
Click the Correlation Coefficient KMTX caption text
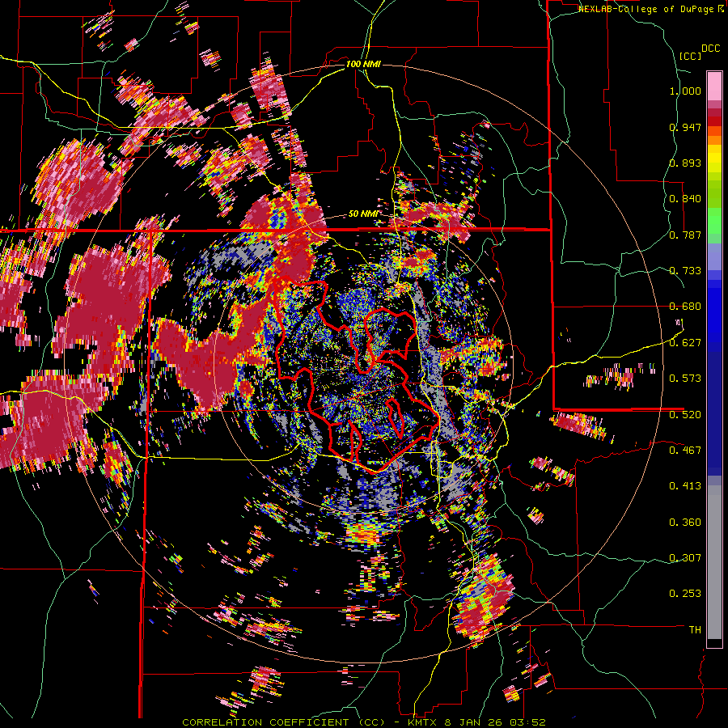(x=363, y=722)
